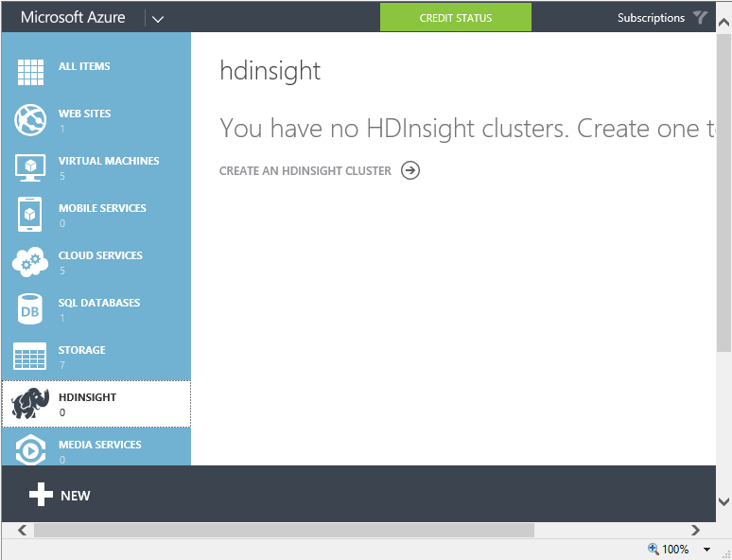Click the Mobile Services phone icon

tap(30, 215)
